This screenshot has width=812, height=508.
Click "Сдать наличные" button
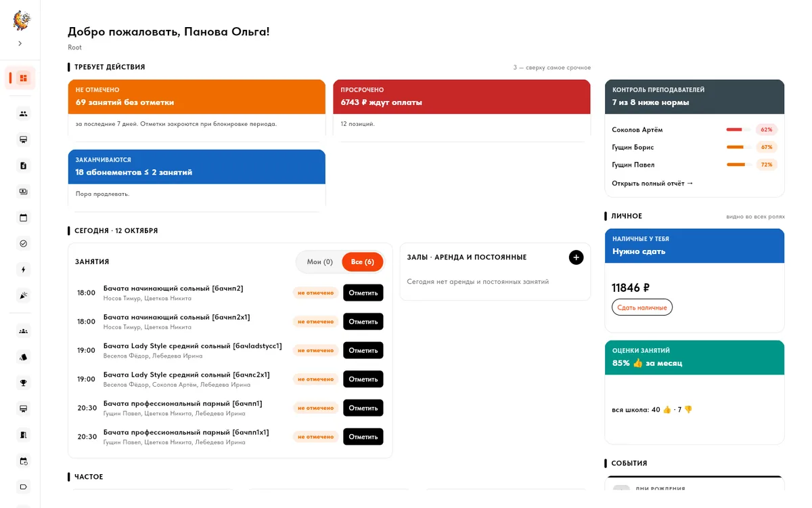tap(642, 308)
